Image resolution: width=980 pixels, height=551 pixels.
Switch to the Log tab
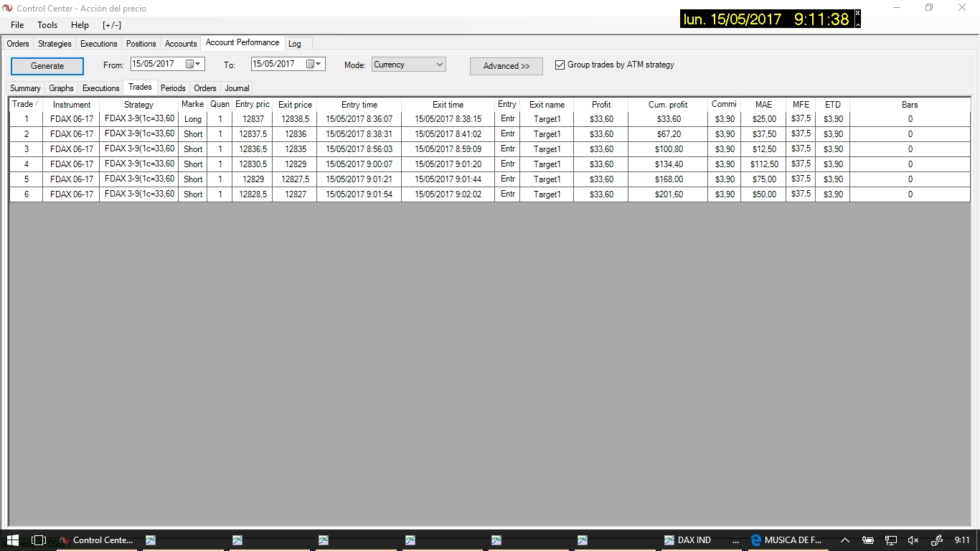click(x=295, y=44)
